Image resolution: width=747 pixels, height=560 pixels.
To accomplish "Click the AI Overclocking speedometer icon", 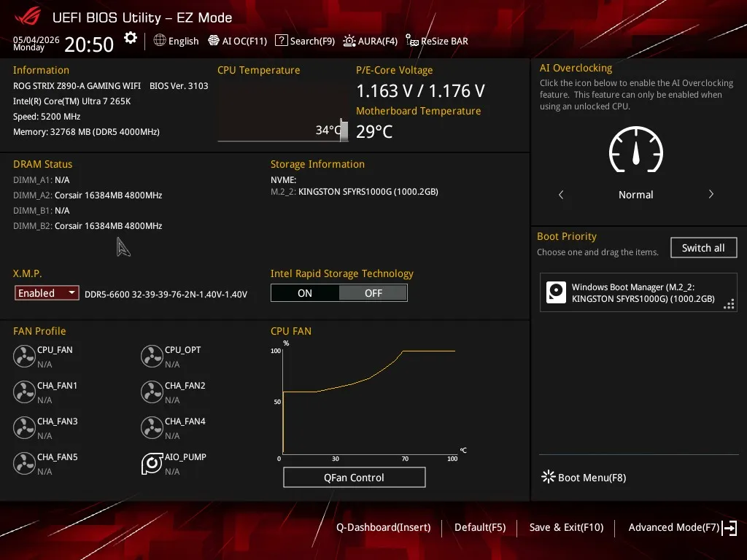I will point(636,149).
